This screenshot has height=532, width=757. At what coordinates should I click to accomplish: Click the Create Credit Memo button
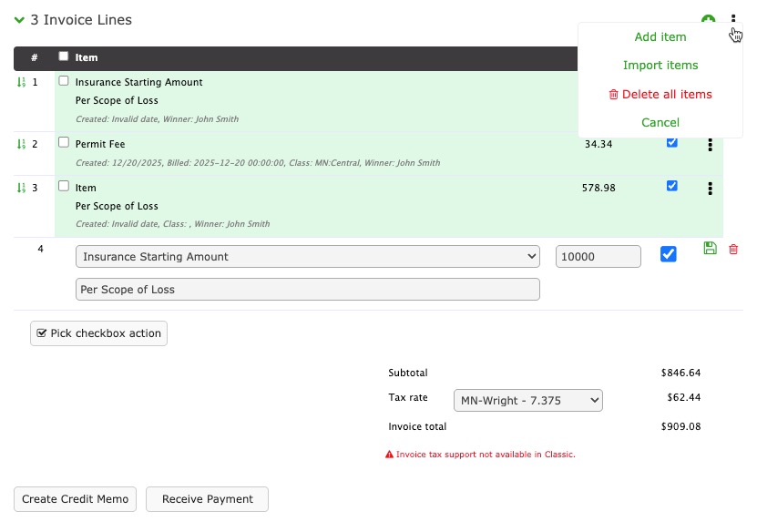(76, 499)
